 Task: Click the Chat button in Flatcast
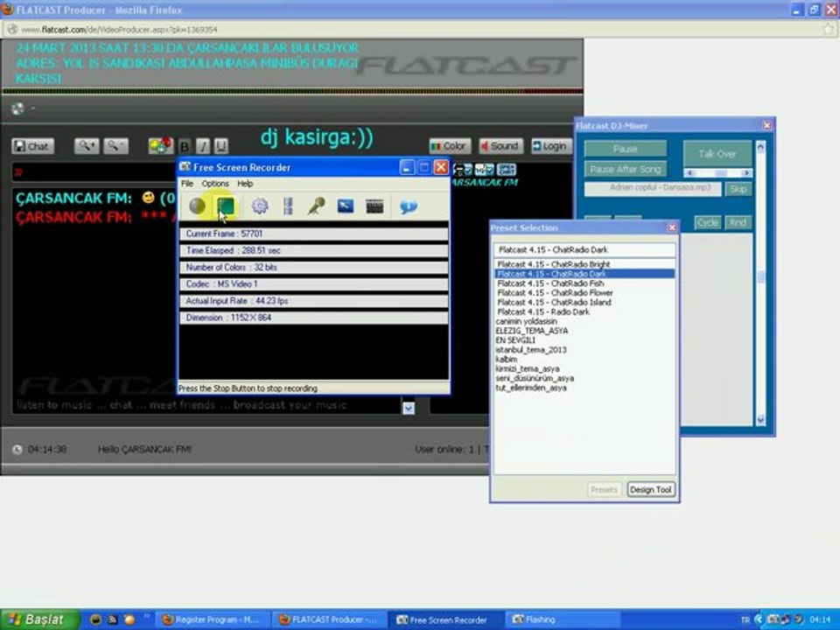33,146
